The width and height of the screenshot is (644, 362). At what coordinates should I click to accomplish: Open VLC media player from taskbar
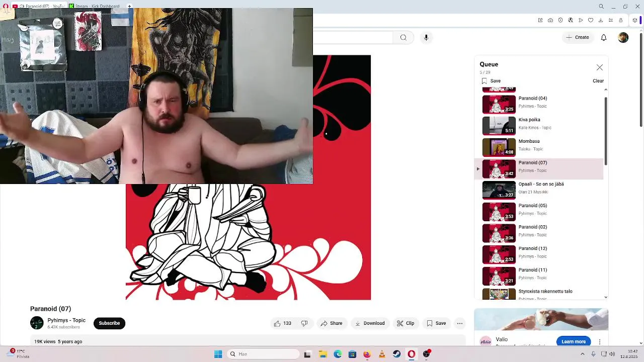point(382,354)
